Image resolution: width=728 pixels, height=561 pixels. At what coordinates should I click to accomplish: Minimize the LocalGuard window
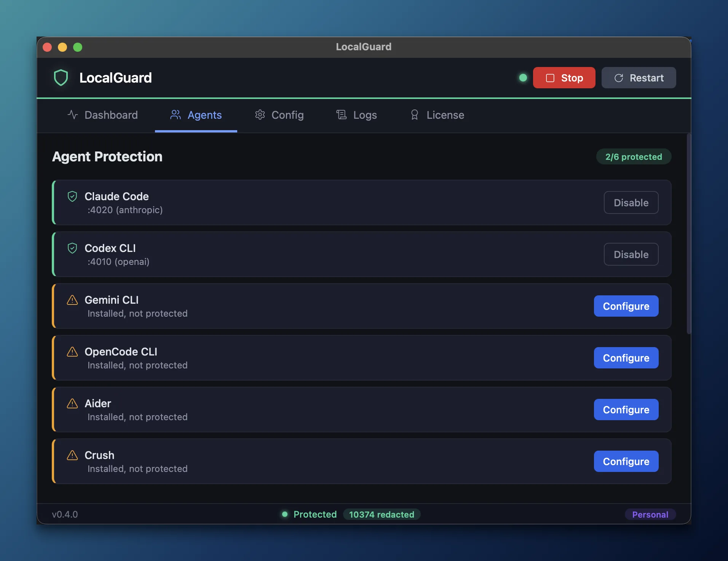(62, 47)
